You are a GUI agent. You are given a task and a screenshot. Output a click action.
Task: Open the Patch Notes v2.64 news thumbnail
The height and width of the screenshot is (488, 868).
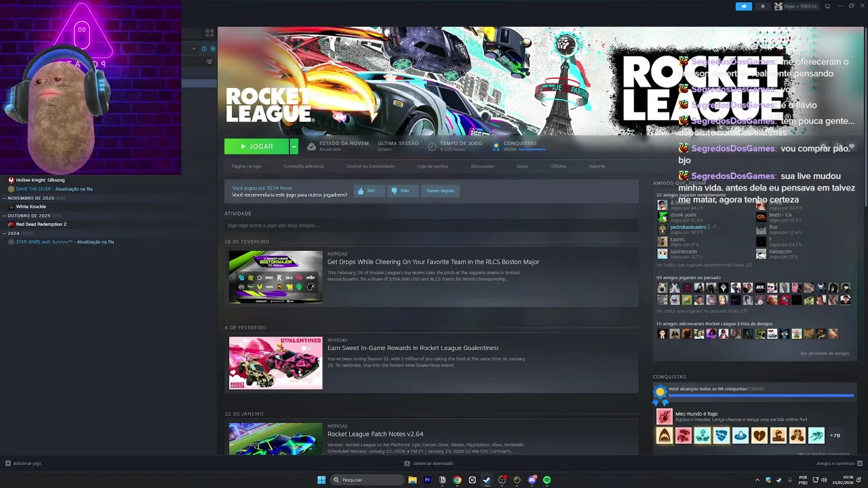coord(275,439)
